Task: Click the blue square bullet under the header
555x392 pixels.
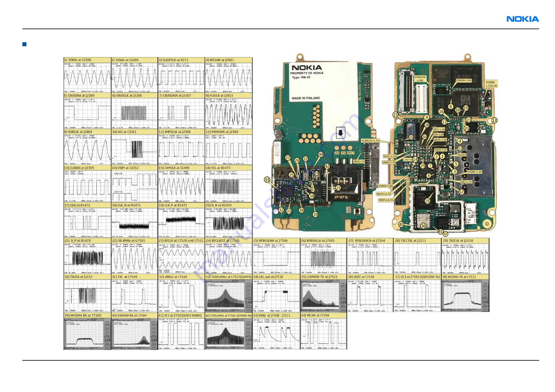Action: pyautogui.click(x=24, y=44)
